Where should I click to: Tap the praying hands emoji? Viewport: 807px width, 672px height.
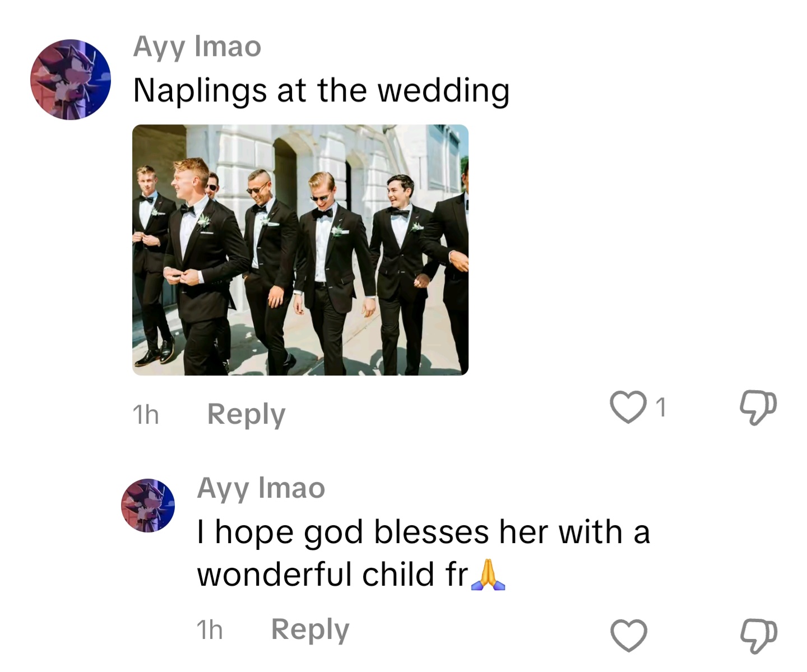pos(488,574)
